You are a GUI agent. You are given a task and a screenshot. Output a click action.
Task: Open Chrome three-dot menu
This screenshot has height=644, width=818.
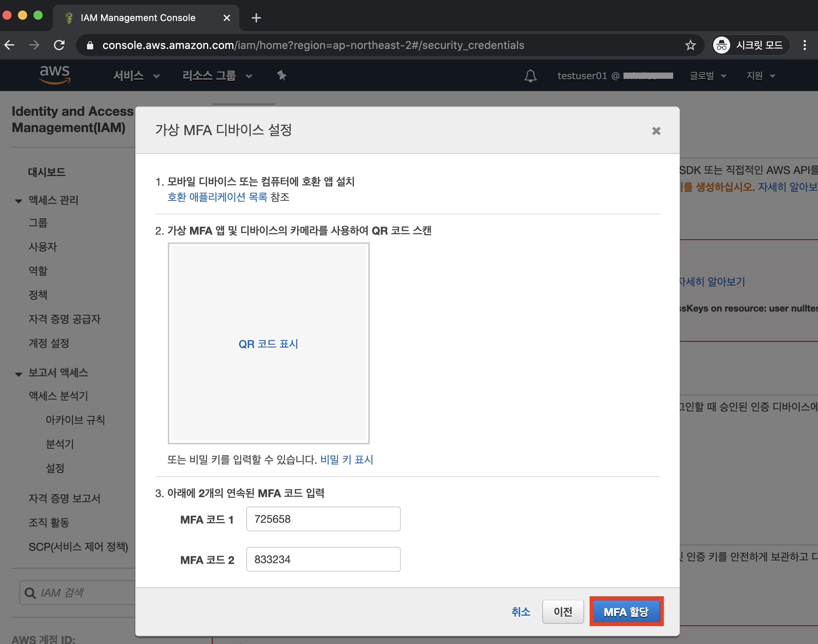tap(804, 45)
